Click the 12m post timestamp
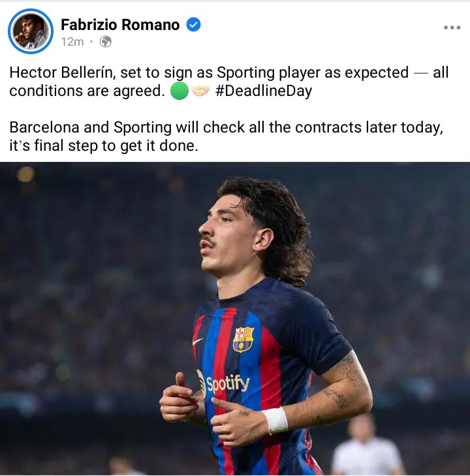The width and height of the screenshot is (470, 476). click(72, 42)
